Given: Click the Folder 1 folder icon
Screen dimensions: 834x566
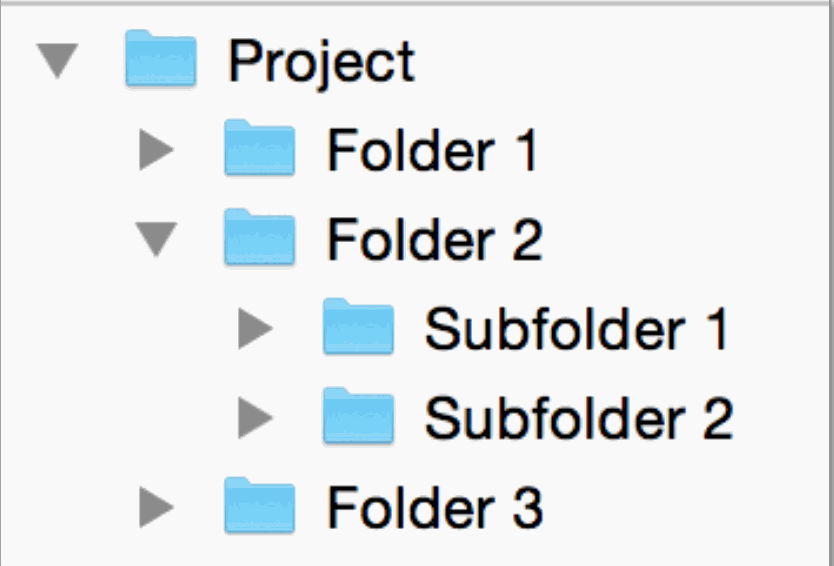Looking at the screenshot, I should [x=259, y=149].
